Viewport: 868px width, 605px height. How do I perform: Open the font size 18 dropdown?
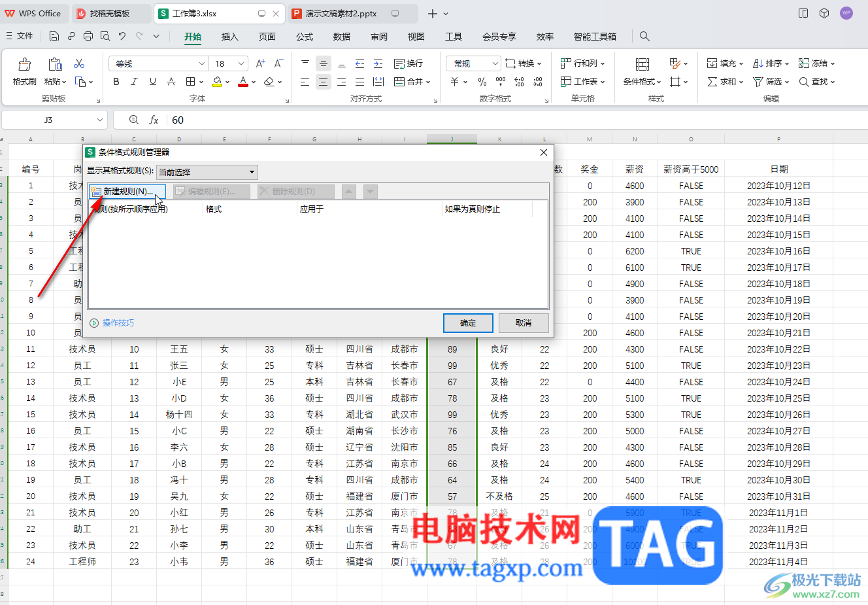(x=241, y=63)
